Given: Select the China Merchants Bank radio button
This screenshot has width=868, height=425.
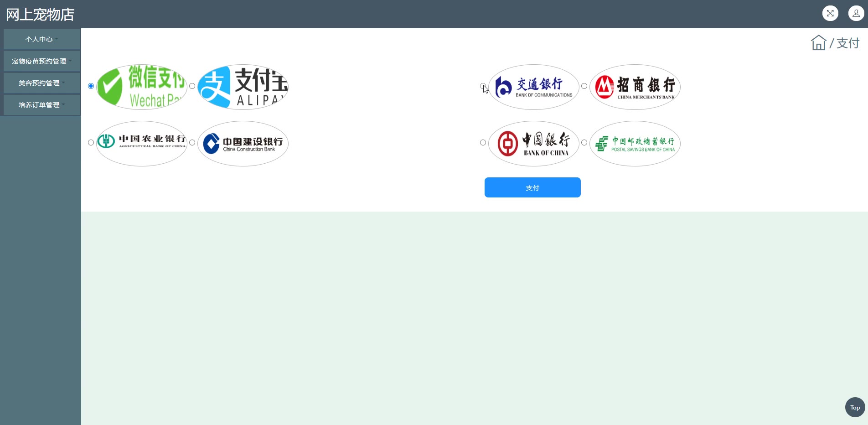Looking at the screenshot, I should point(584,86).
